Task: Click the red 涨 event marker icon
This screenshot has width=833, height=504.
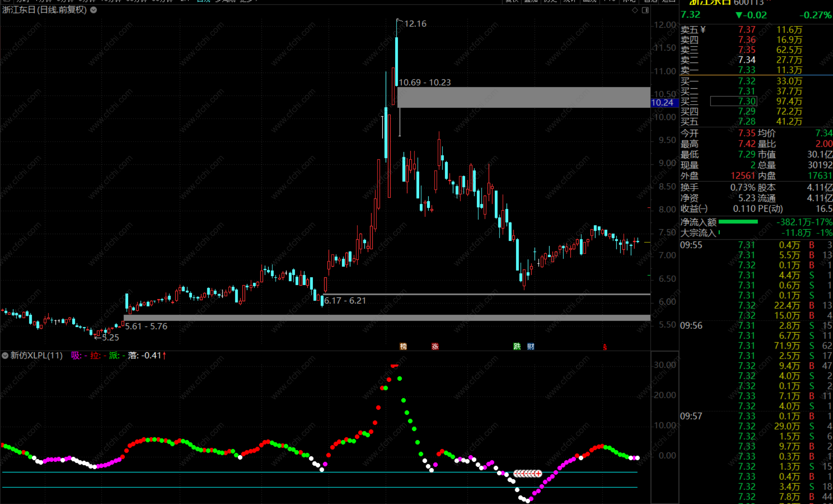Action: point(435,347)
